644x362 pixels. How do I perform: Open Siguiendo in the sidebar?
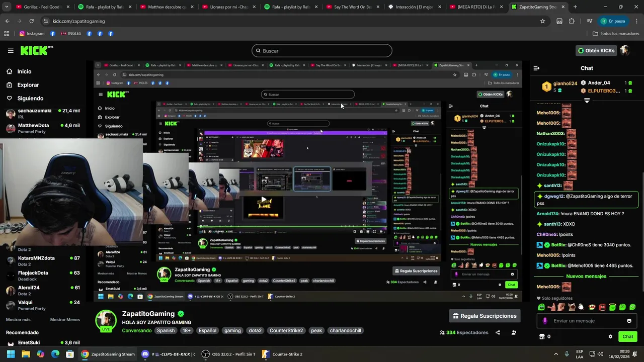point(25,98)
